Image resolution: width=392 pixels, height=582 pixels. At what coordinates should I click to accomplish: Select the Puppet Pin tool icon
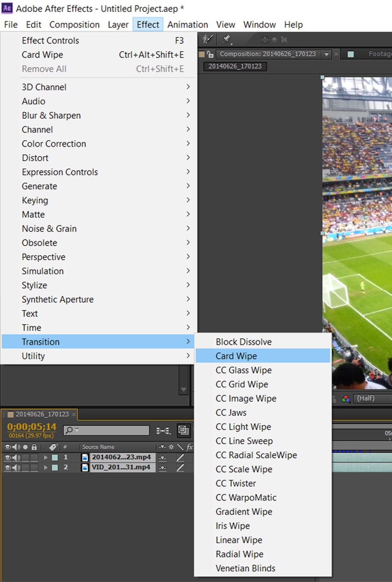click(x=226, y=39)
